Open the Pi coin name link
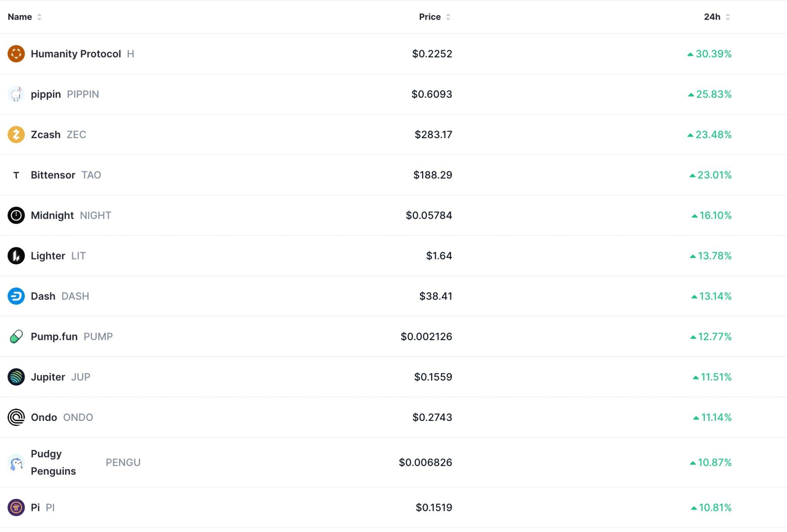 tap(35, 507)
